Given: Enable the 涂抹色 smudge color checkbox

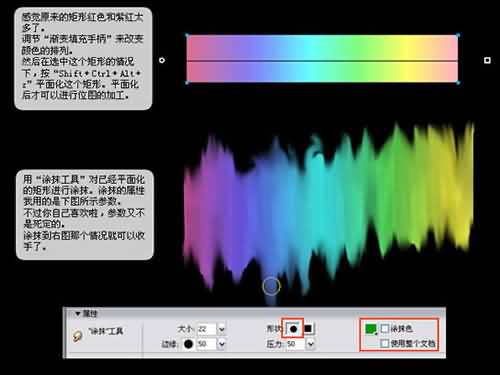Looking at the screenshot, I should coord(384,328).
